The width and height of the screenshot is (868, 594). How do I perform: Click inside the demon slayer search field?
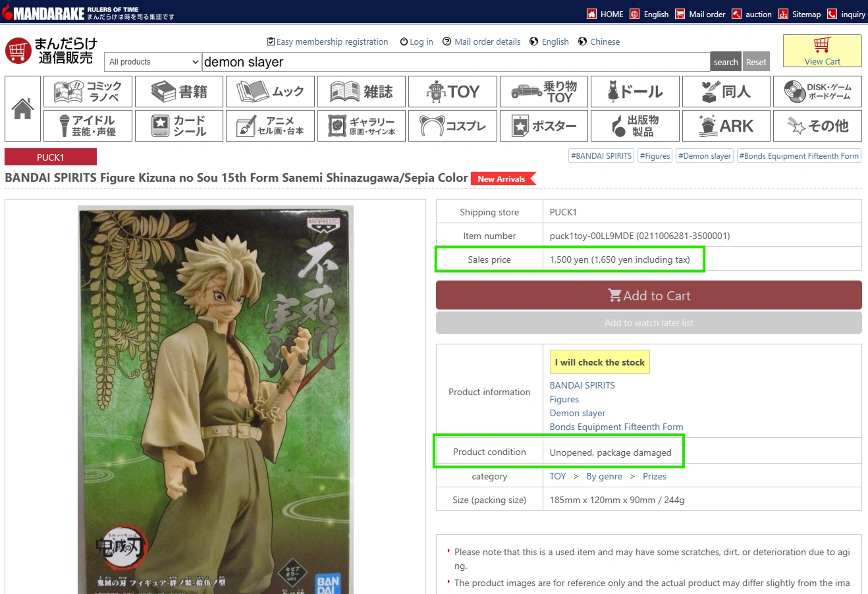pos(395,61)
